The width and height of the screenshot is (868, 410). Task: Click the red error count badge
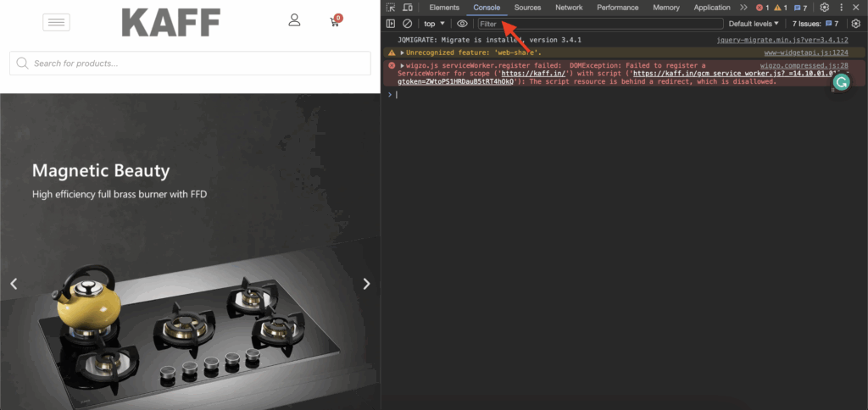click(762, 8)
